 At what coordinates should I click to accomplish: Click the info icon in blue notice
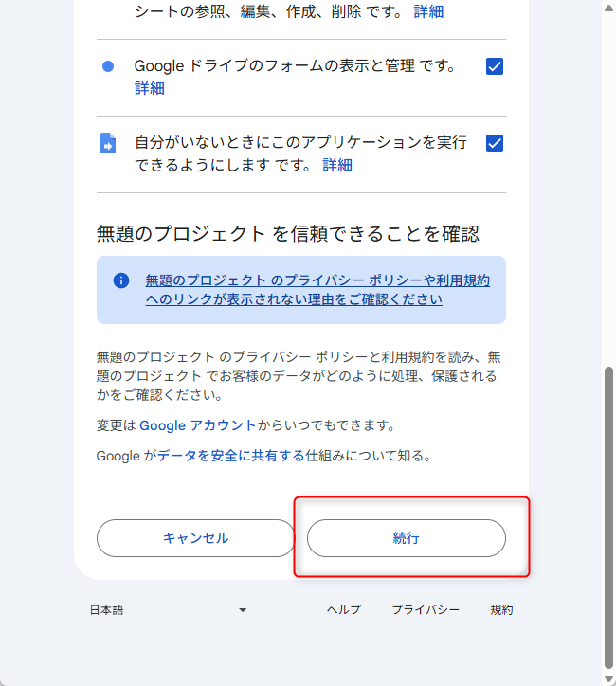pos(120,280)
